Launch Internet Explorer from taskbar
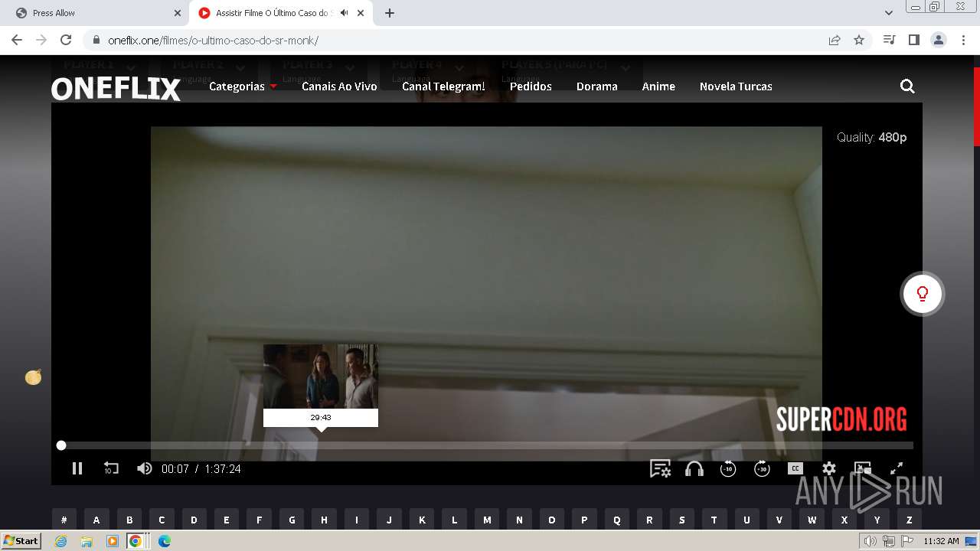Screen dimensions: 980x551 click(60, 541)
